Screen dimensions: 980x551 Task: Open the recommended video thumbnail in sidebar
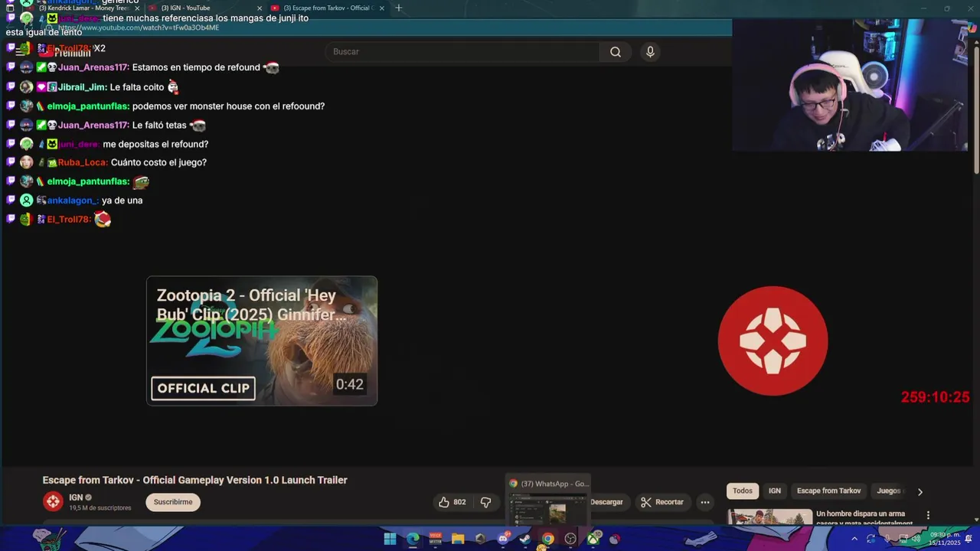point(769,517)
